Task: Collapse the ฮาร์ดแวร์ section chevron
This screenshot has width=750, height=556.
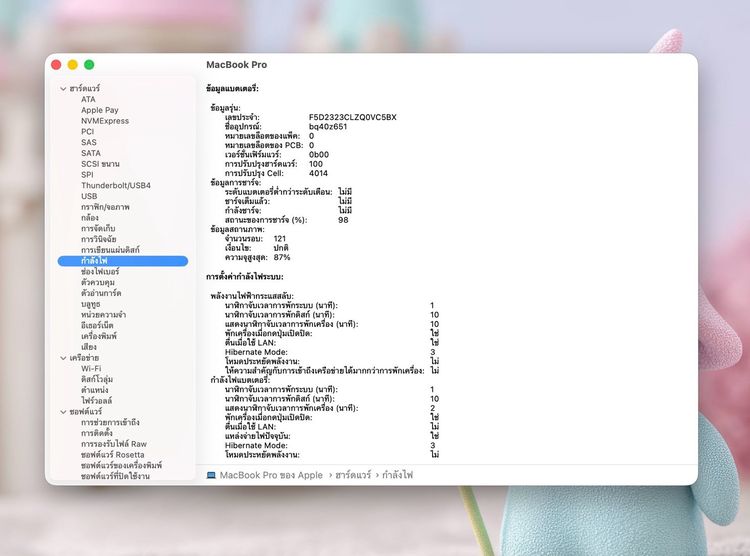Action: pyautogui.click(x=63, y=89)
